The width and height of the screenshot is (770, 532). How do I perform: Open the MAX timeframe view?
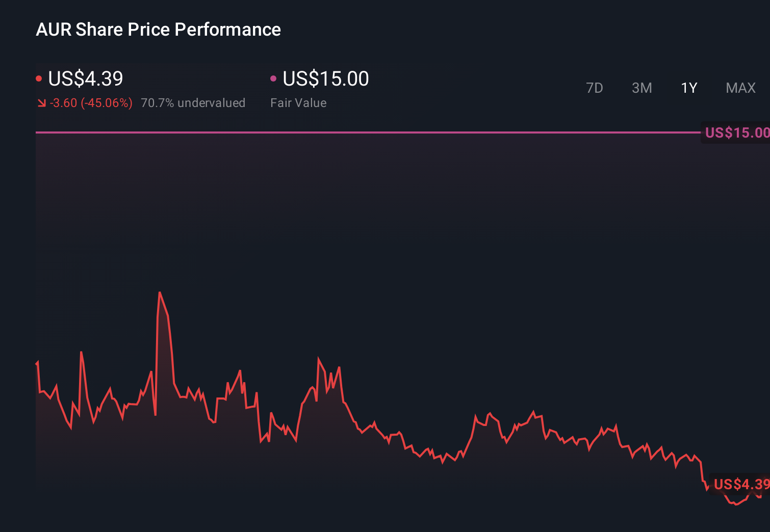pos(740,88)
